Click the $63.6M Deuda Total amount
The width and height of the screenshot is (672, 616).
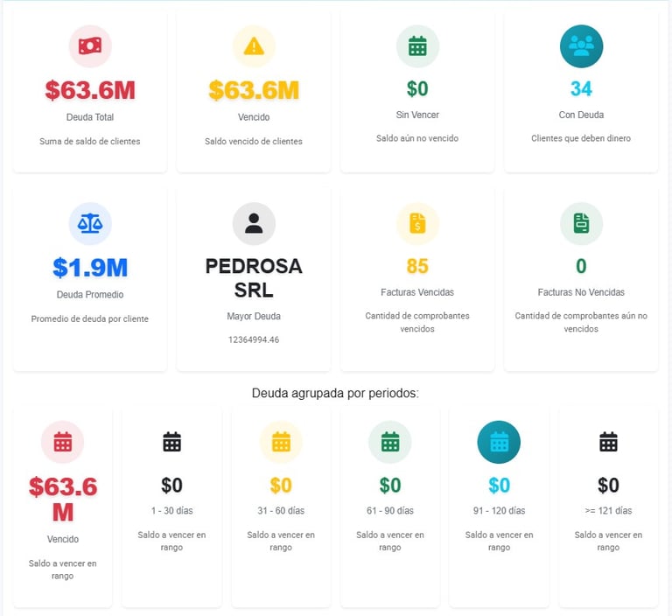tap(90, 90)
